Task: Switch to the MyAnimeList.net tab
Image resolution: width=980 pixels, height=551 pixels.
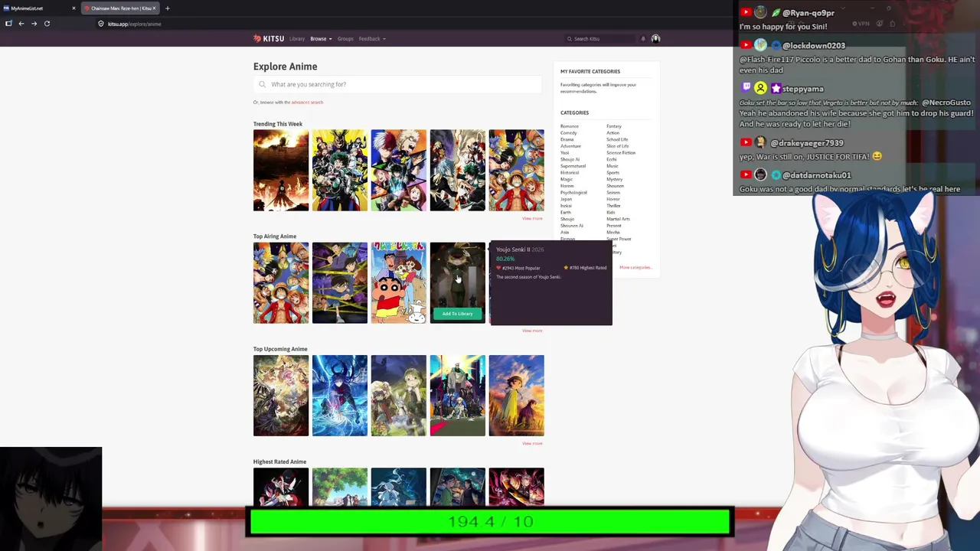Action: click(x=40, y=8)
